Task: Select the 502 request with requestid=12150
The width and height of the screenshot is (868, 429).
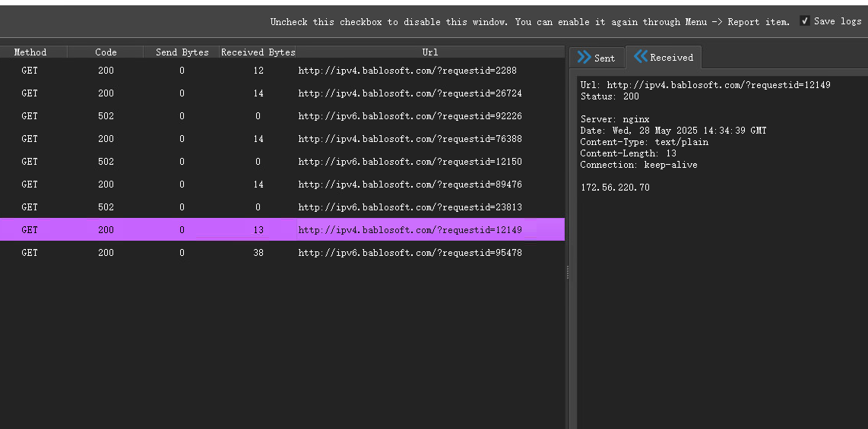Action: pos(410,162)
